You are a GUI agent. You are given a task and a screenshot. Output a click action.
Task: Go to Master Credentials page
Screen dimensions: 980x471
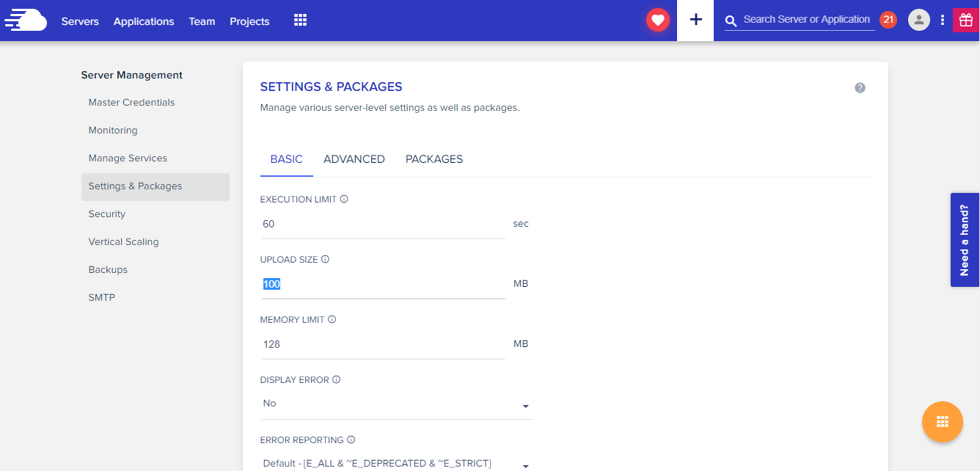[x=131, y=103]
